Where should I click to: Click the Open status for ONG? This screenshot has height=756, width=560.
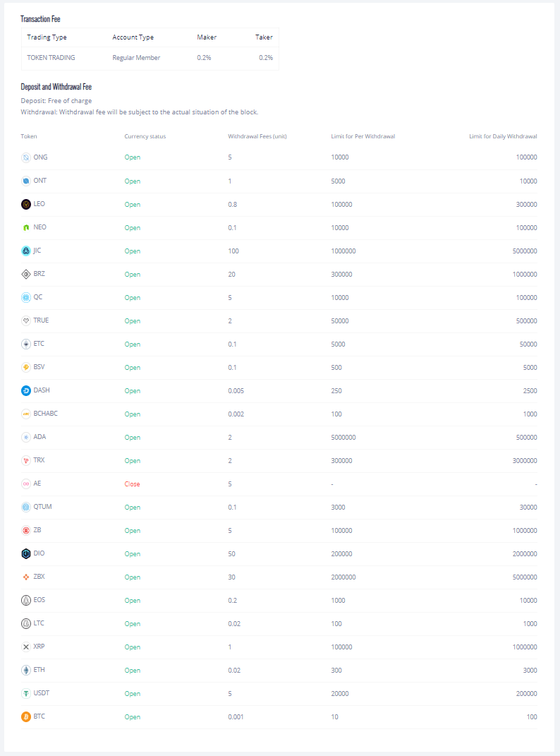coord(132,157)
